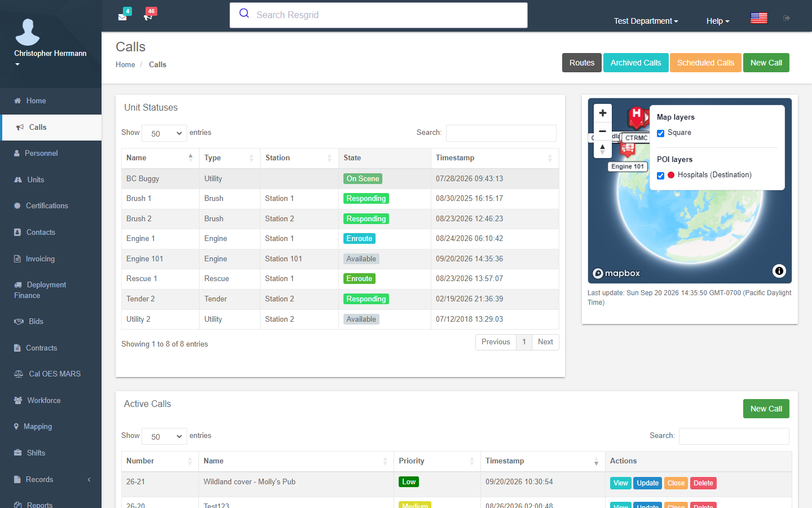Open the notifications megaphone icon

148,16
